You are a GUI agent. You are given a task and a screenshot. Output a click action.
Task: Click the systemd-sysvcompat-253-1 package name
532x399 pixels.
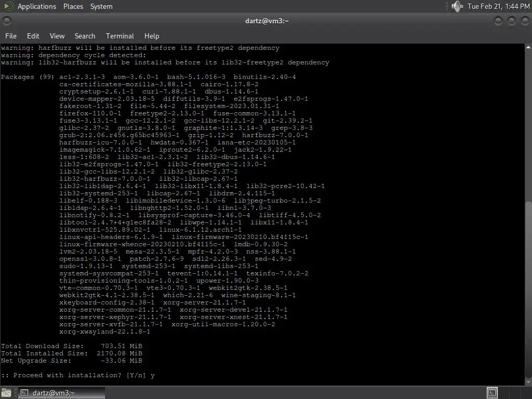tap(109, 273)
